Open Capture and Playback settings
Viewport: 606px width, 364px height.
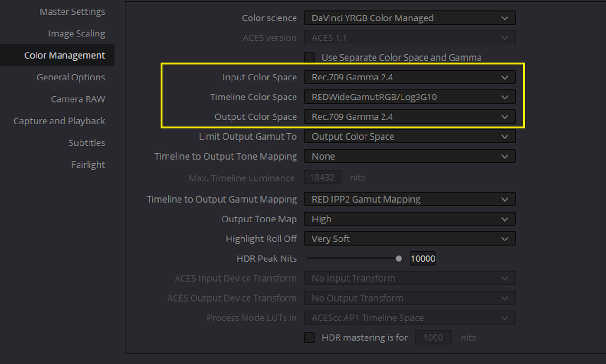(x=59, y=121)
